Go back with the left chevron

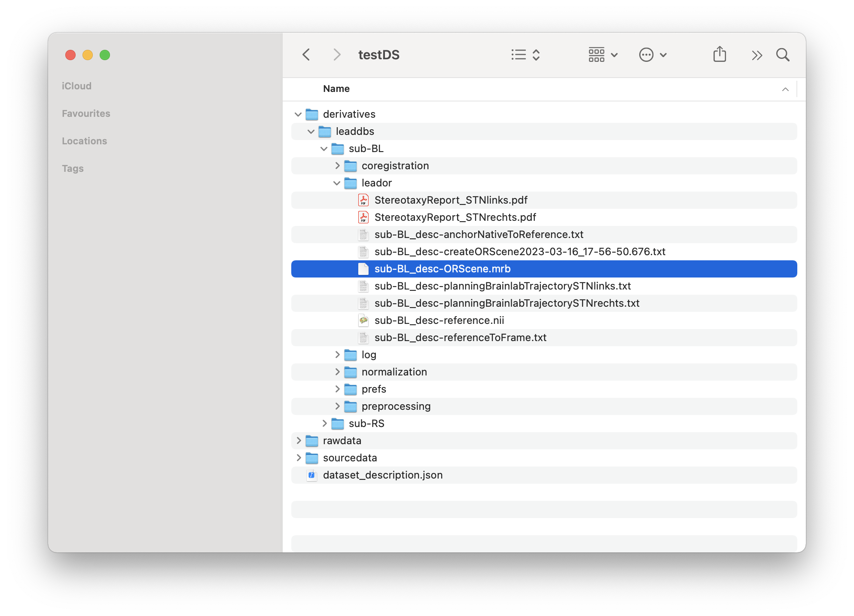[x=306, y=55]
